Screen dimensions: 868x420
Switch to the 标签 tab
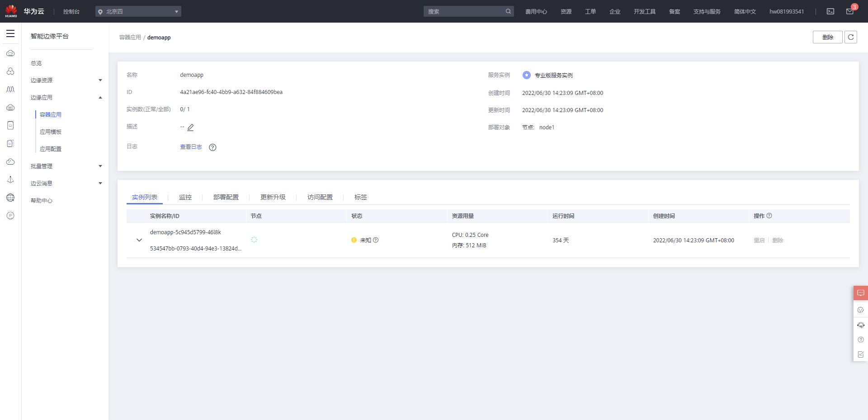click(x=361, y=197)
